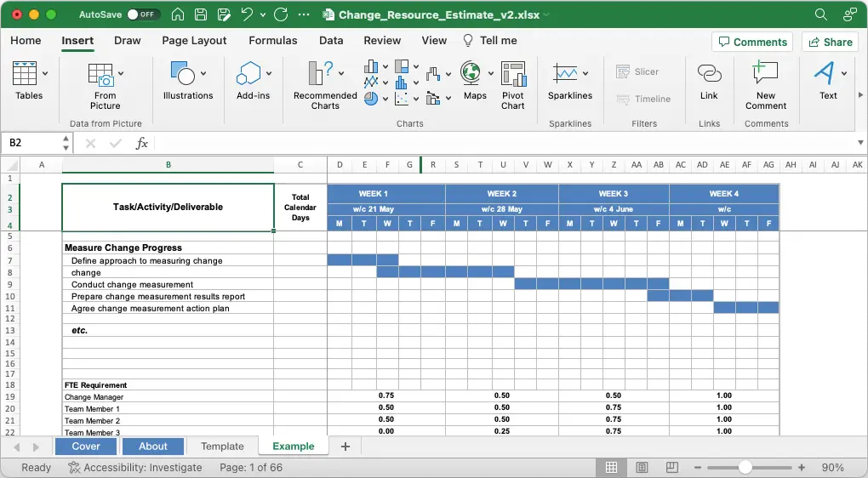
Task: Switch to the Review tab
Action: (x=382, y=40)
